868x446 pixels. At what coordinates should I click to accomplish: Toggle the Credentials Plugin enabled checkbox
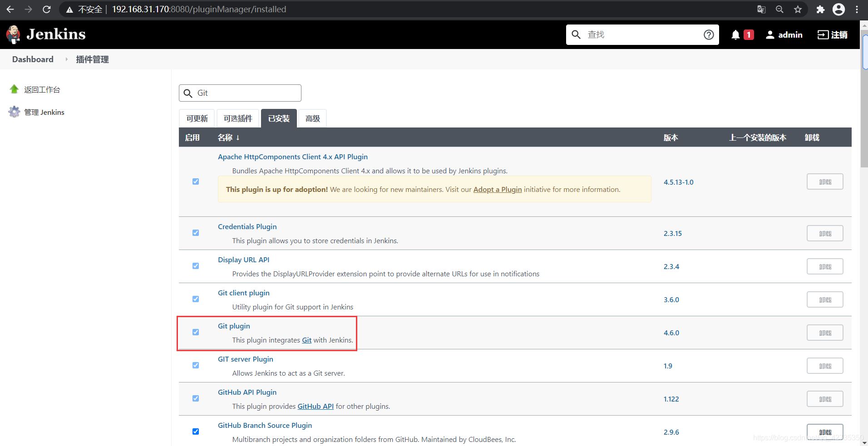(196, 233)
